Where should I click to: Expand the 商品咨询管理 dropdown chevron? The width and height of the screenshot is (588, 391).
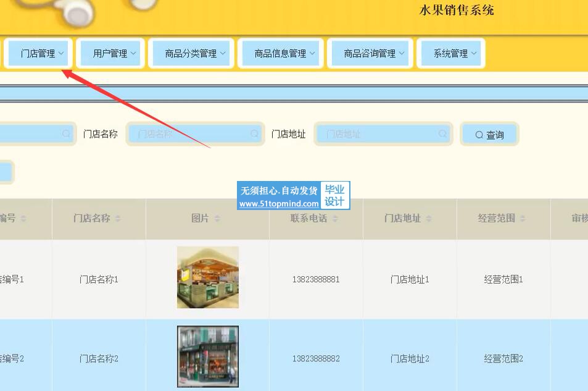click(x=402, y=53)
